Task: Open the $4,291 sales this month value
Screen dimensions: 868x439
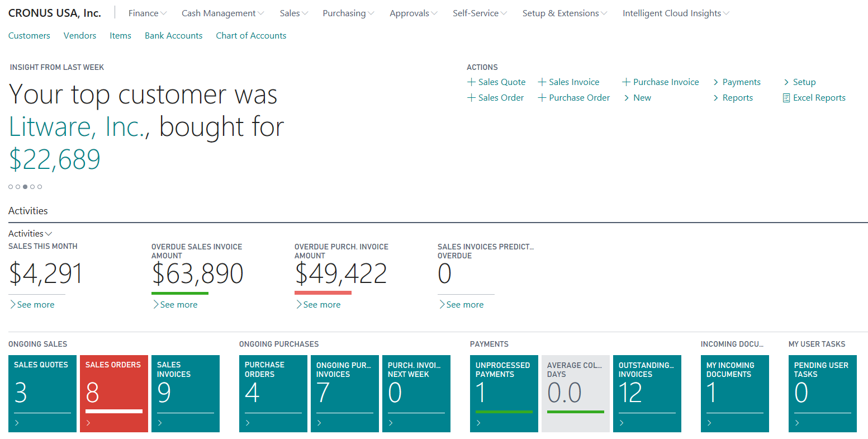Action: [46, 274]
